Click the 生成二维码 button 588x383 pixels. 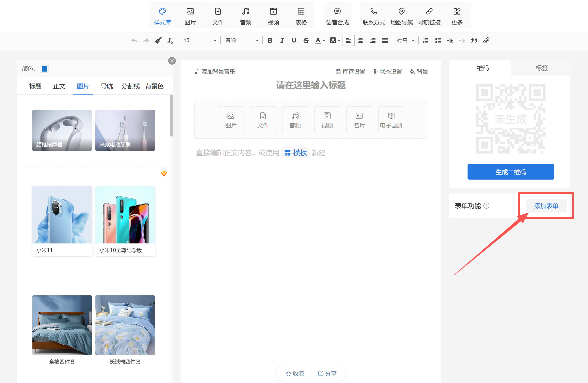[x=510, y=172]
